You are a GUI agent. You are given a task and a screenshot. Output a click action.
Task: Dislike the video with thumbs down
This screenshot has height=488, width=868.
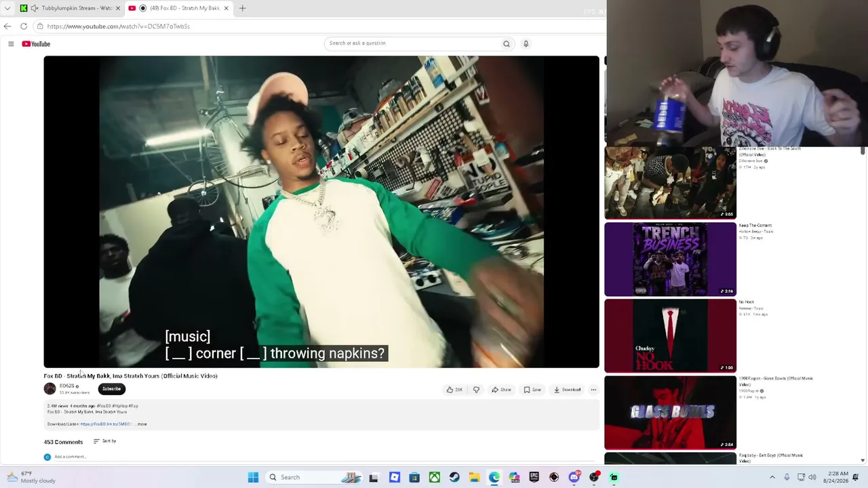476,390
